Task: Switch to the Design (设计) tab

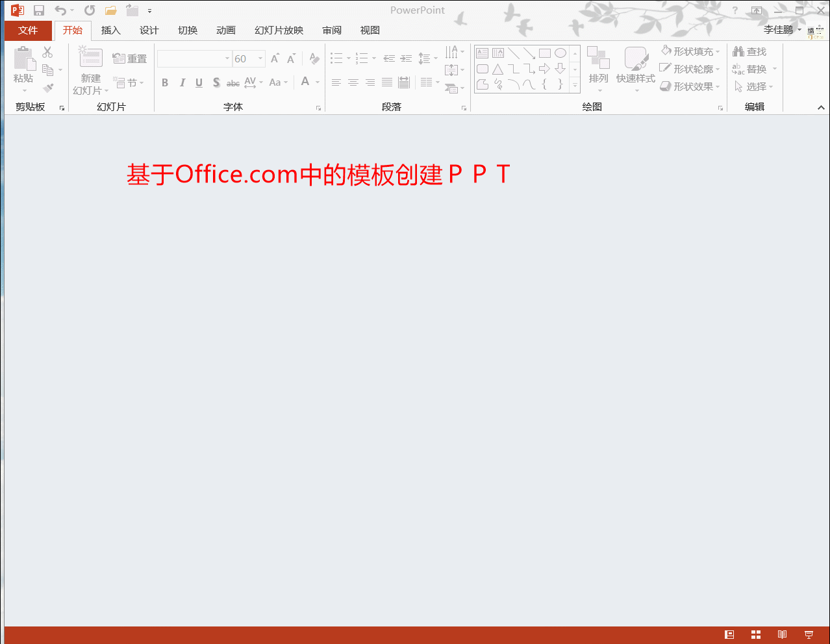Action: tap(149, 31)
